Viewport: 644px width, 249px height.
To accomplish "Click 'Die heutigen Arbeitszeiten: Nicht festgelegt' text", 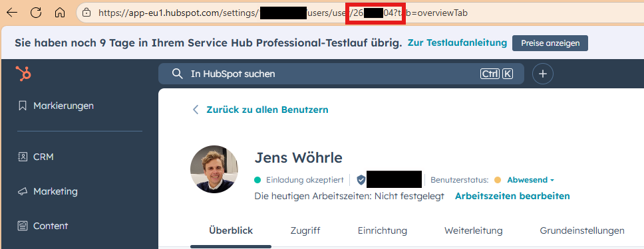I will [349, 196].
